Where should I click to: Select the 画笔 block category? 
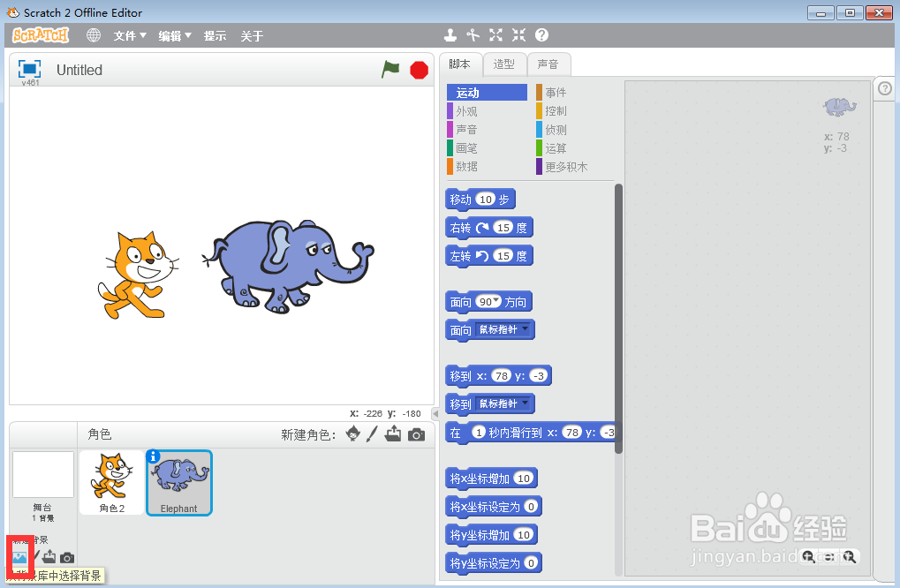pyautogui.click(x=487, y=148)
